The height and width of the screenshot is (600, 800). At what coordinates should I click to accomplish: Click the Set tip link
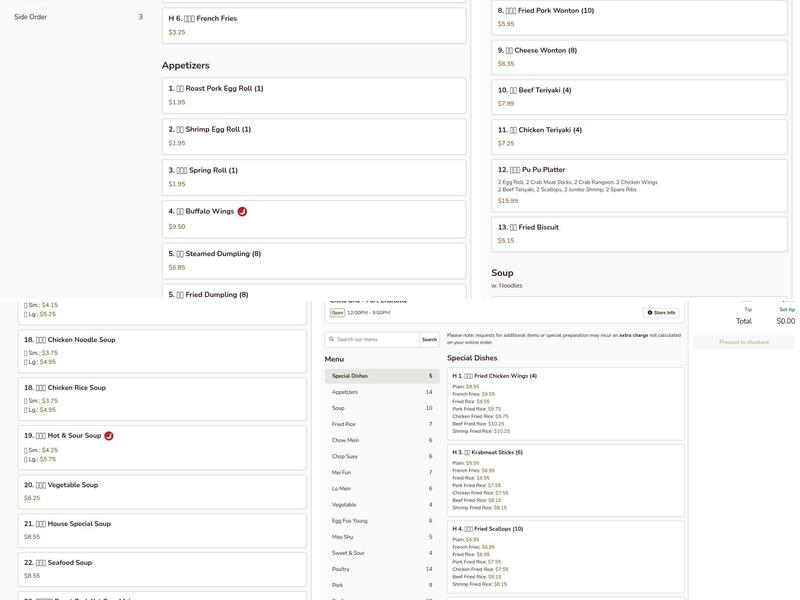(x=786, y=310)
